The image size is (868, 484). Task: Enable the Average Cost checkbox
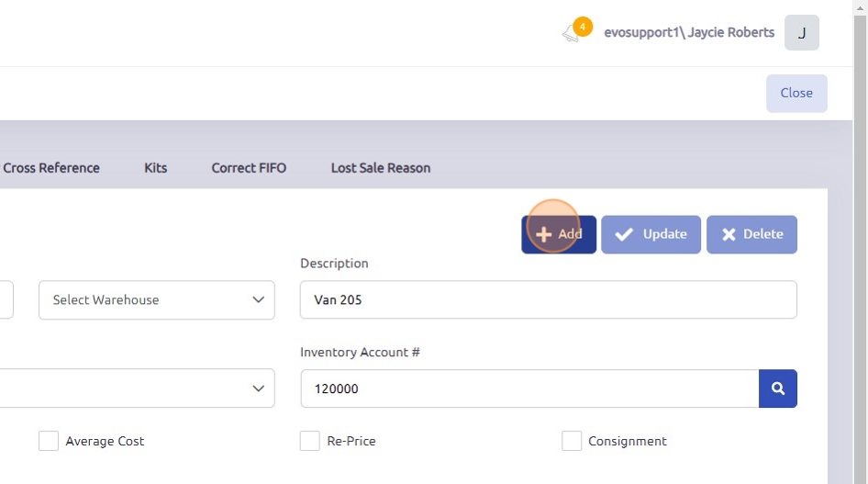coord(49,441)
